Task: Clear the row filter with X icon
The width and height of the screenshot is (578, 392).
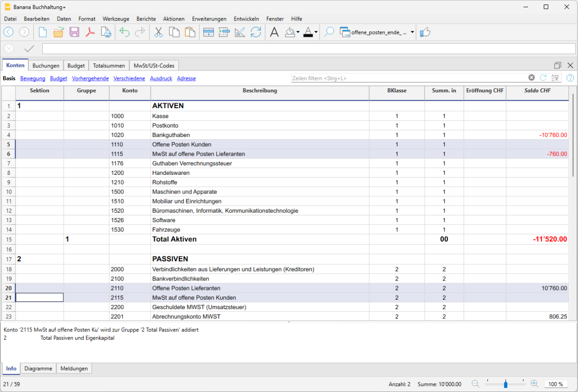Action: pyautogui.click(x=532, y=78)
